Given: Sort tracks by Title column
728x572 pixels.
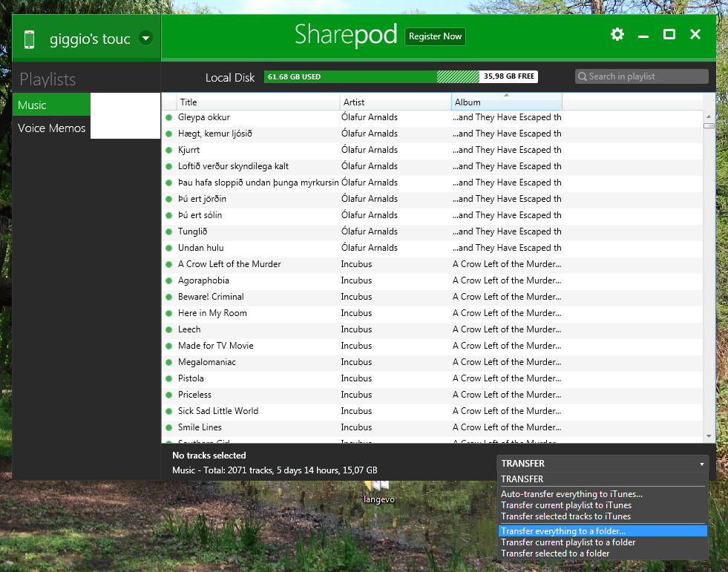Looking at the screenshot, I should pos(258,102).
